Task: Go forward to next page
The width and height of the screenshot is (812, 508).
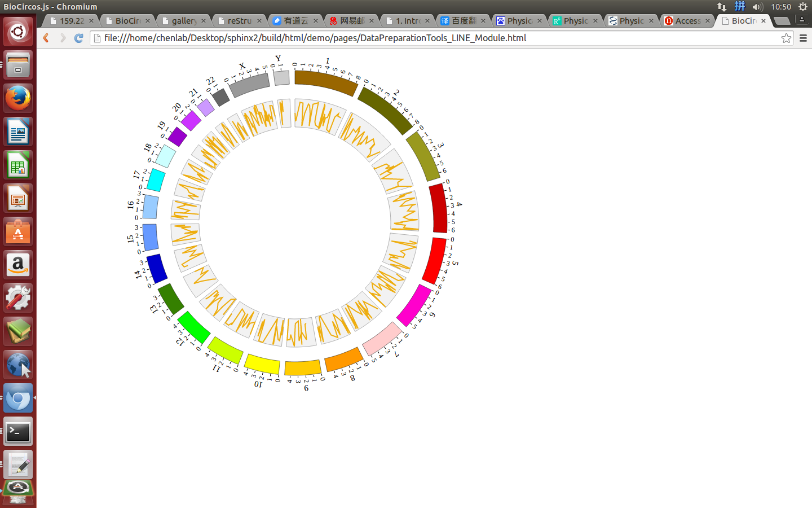Action: [63, 38]
